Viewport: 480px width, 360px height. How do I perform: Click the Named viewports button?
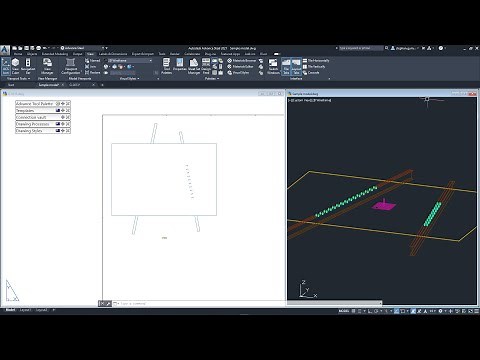pos(93,60)
